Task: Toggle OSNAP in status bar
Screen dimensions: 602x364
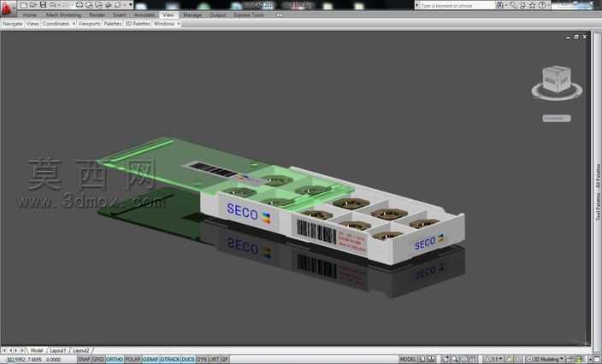Action: pyautogui.click(x=150, y=360)
